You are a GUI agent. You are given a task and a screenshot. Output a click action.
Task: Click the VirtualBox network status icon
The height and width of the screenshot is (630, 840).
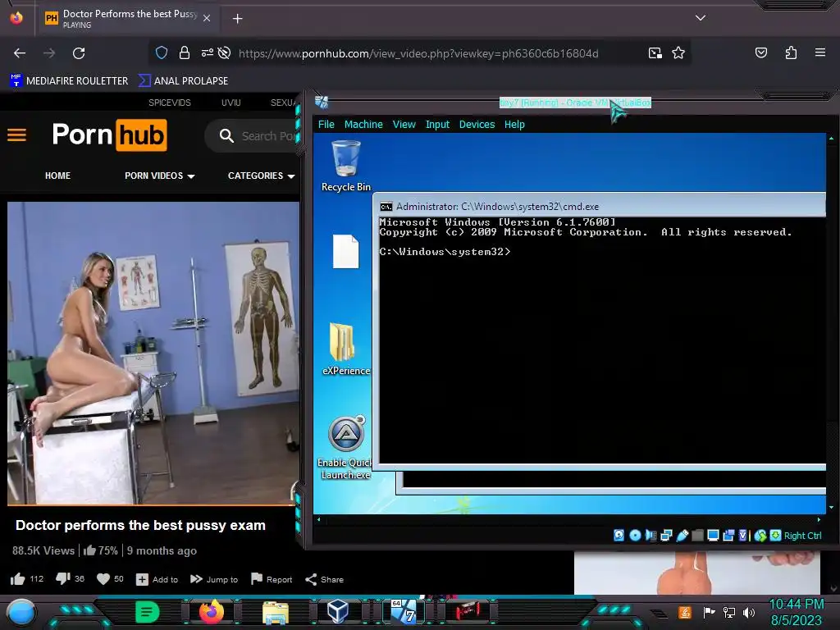coord(666,535)
